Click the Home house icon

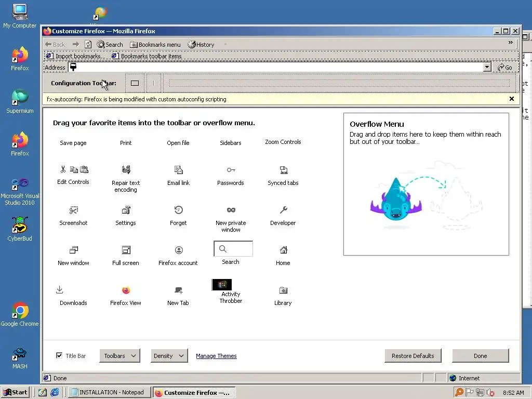click(x=283, y=250)
